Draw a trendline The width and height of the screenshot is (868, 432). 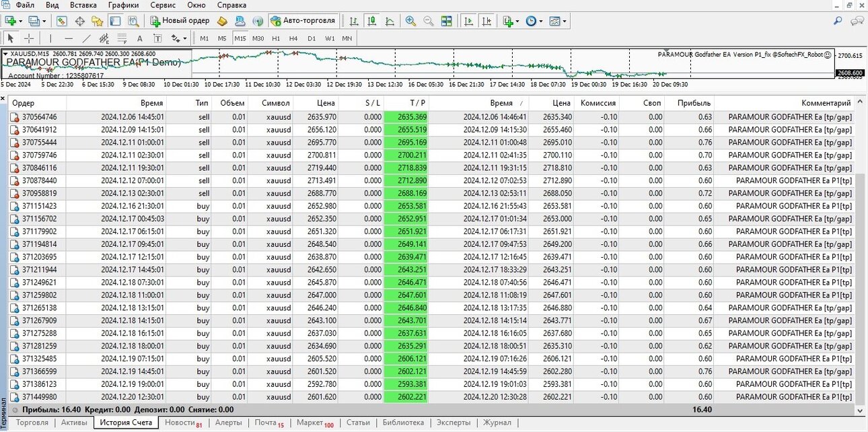tap(86, 38)
